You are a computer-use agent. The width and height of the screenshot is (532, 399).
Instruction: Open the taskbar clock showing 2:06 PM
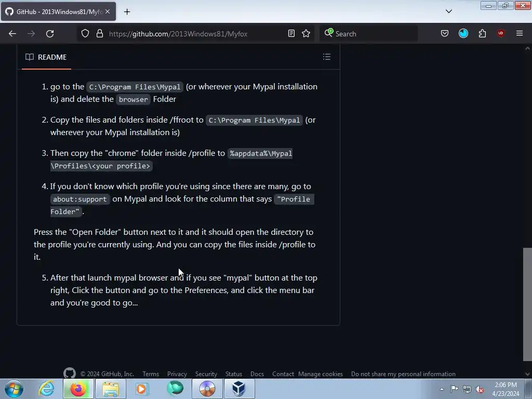coord(506,389)
